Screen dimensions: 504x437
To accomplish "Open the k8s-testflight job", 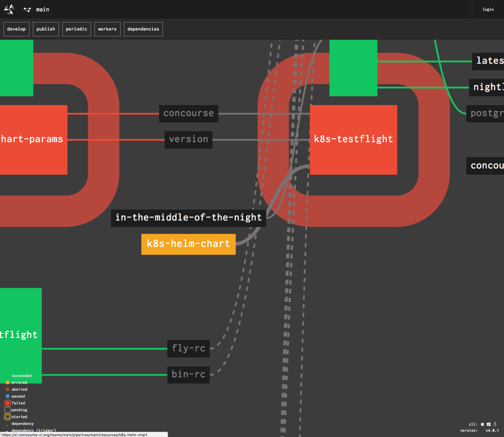I will coord(353,139).
